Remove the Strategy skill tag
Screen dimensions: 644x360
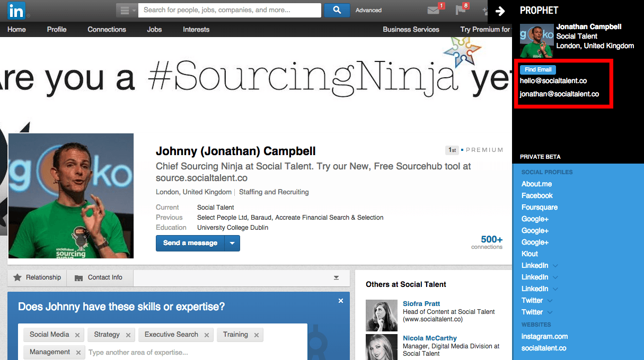pyautogui.click(x=128, y=335)
